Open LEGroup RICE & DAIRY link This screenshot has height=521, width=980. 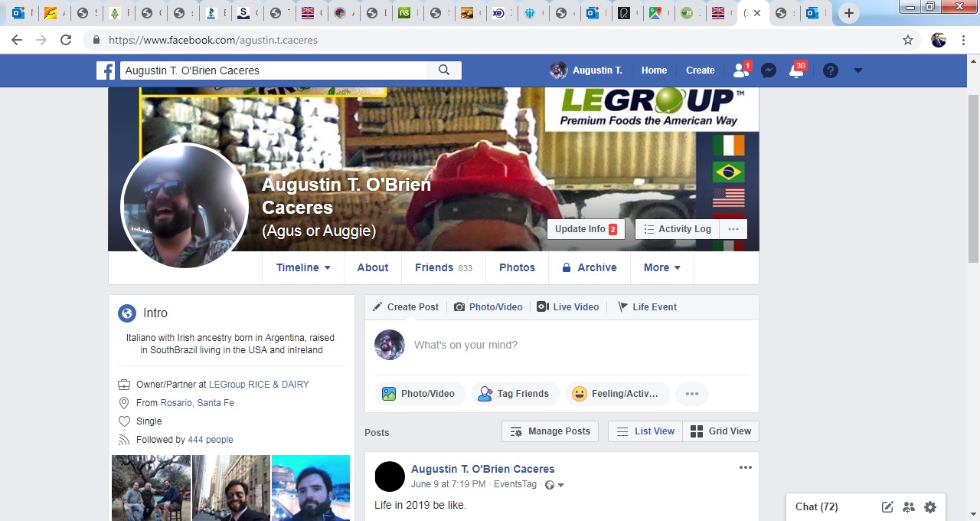click(259, 385)
